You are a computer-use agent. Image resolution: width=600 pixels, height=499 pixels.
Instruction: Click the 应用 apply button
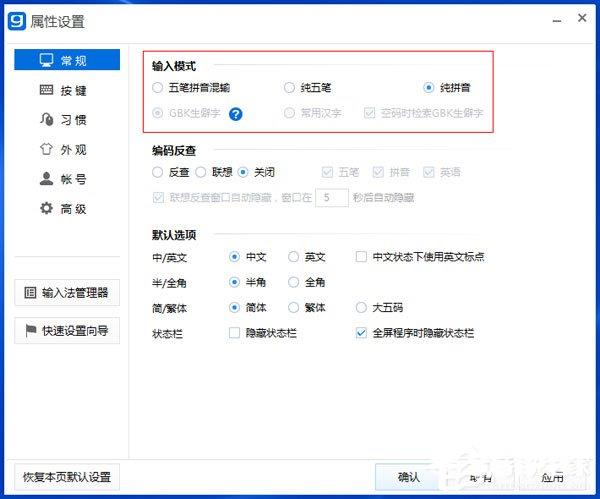coord(552,477)
